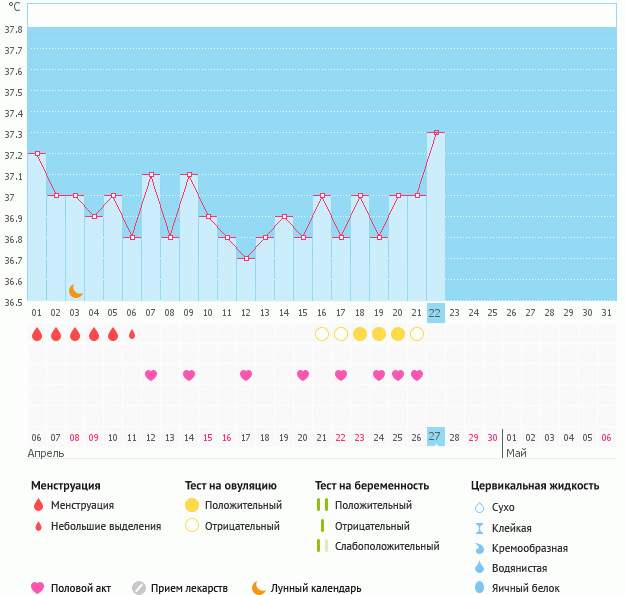
Task: Click the first temperature point at 37.2
Action: 37,153
